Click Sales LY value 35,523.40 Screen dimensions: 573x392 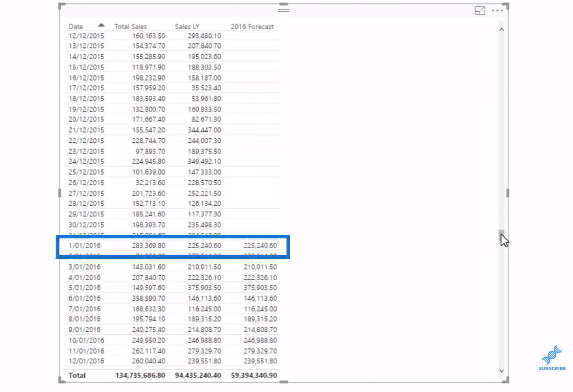point(206,88)
